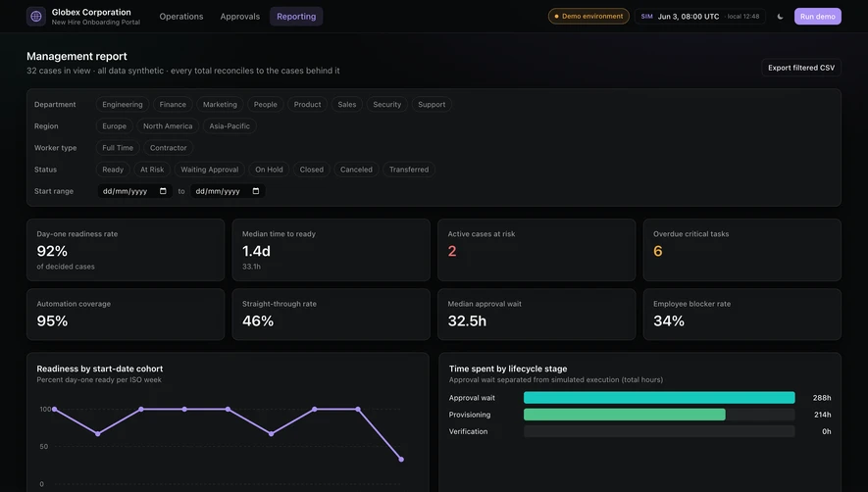Click the Provisioning green bar

625,415
